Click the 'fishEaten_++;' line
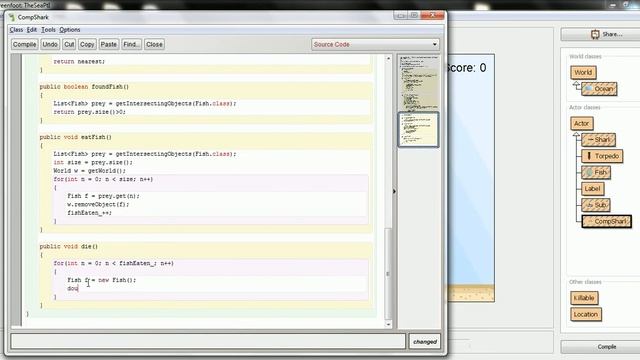Image resolution: width=640 pixels, height=360 pixels. coord(89,213)
